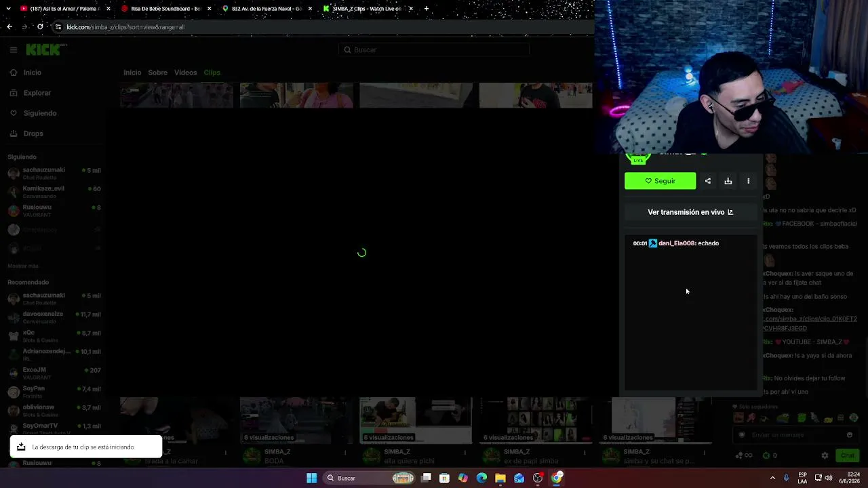Toggle the Kick sidebar hamburger menu
This screenshot has width=868, height=488.
(x=13, y=49)
